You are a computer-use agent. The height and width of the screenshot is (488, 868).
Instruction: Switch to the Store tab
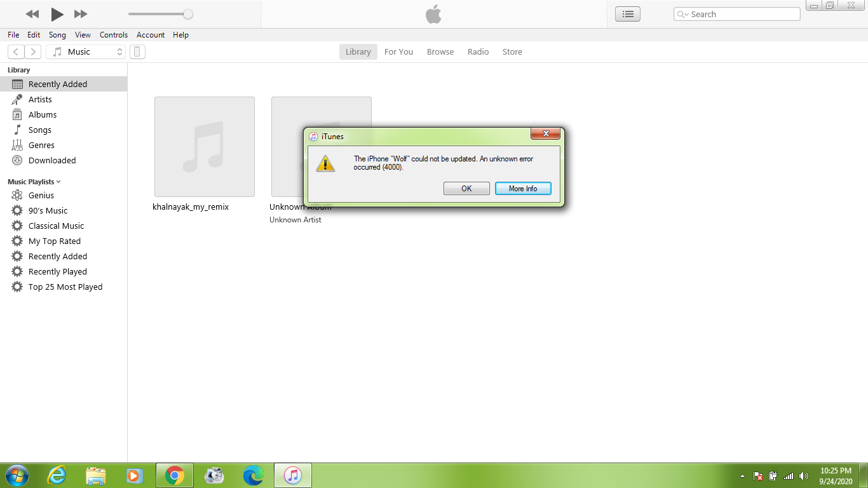pyautogui.click(x=512, y=52)
